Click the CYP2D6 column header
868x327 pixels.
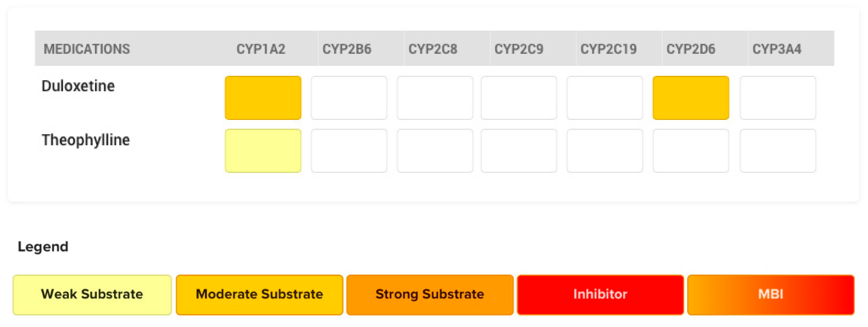(691, 49)
